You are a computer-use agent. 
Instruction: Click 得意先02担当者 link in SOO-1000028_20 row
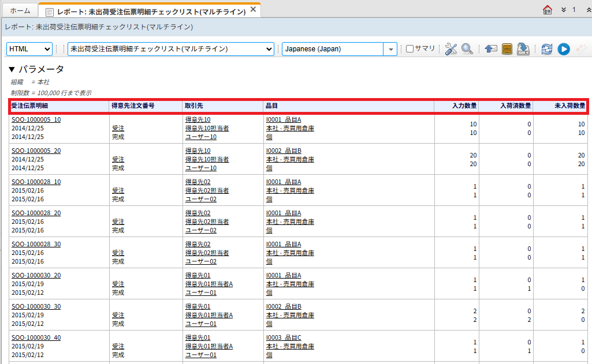click(207, 222)
